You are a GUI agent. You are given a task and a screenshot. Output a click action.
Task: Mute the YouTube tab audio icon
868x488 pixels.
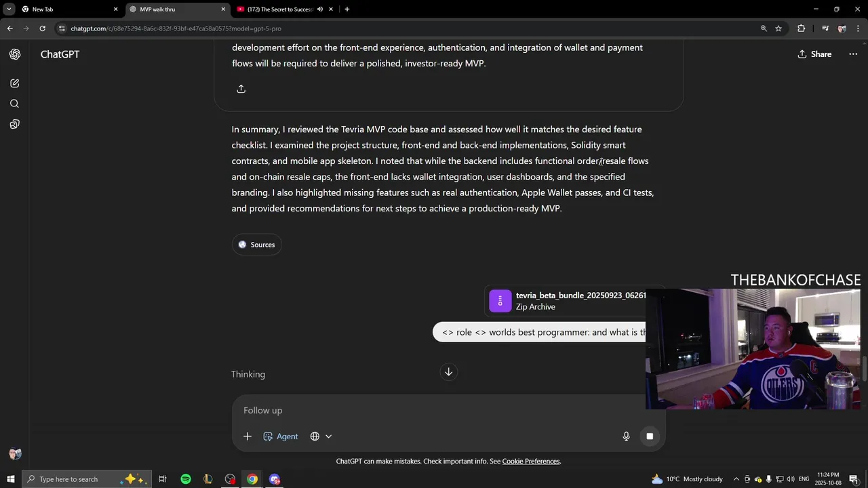point(320,9)
